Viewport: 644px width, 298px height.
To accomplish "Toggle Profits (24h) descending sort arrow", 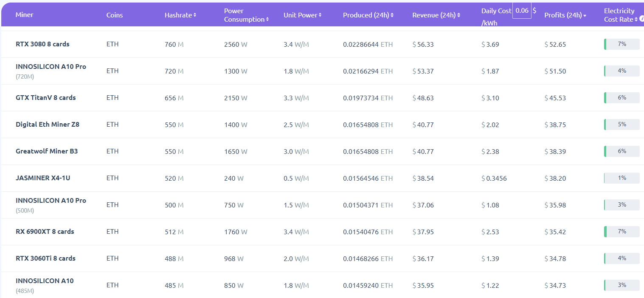I will [585, 16].
